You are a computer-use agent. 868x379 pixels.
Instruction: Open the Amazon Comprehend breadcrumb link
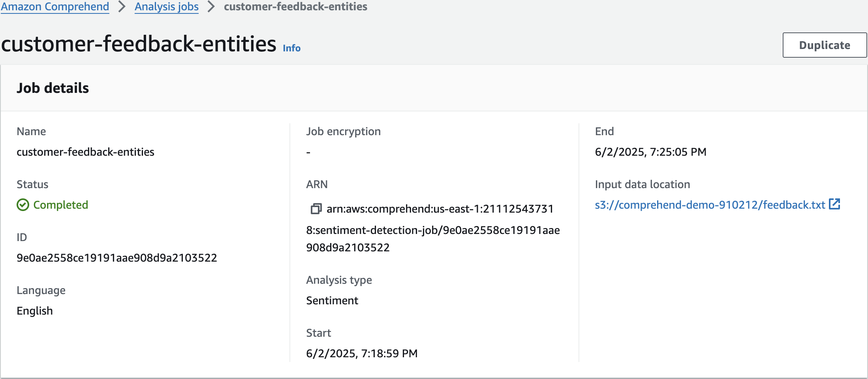pyautogui.click(x=55, y=7)
